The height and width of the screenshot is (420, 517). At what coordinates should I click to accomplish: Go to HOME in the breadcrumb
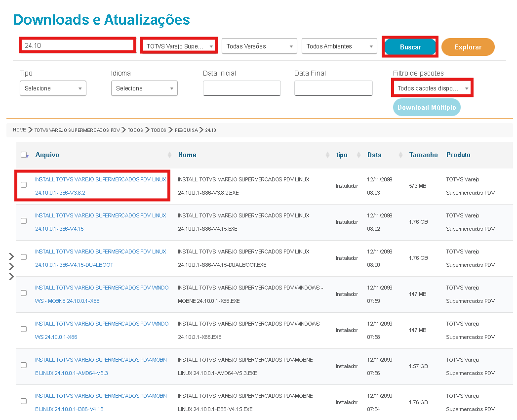coord(19,130)
